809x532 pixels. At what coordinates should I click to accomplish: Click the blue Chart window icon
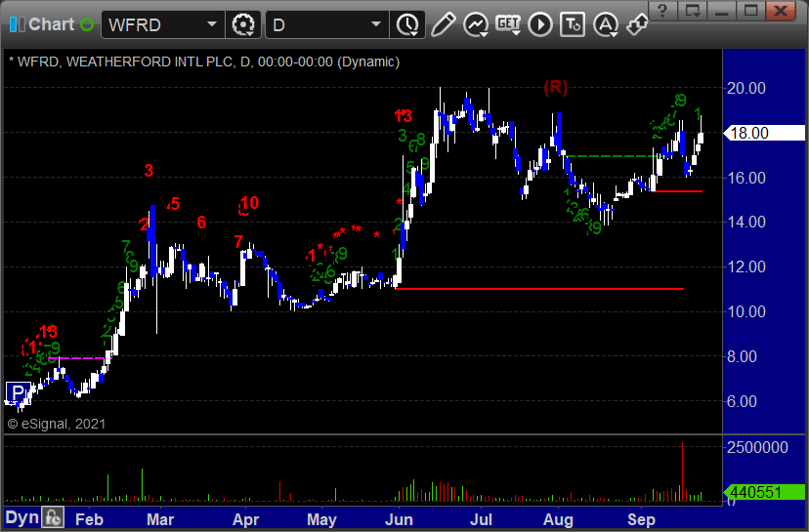17,24
